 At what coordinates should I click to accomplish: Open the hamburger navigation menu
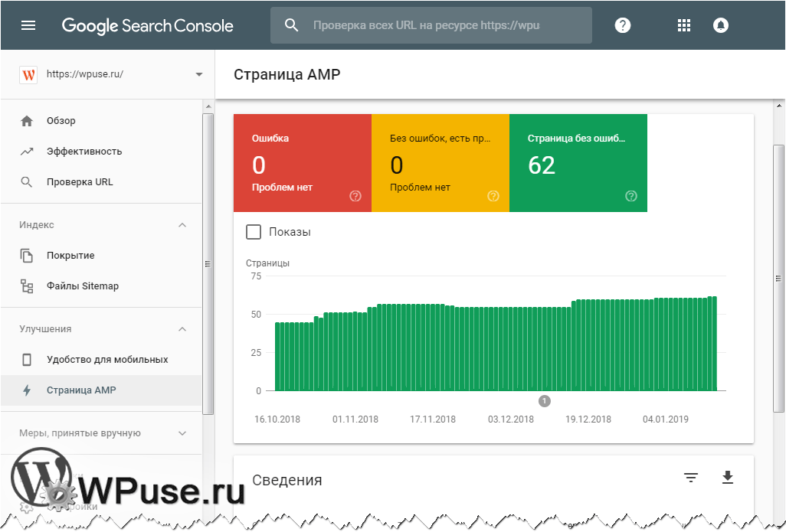pos(28,25)
